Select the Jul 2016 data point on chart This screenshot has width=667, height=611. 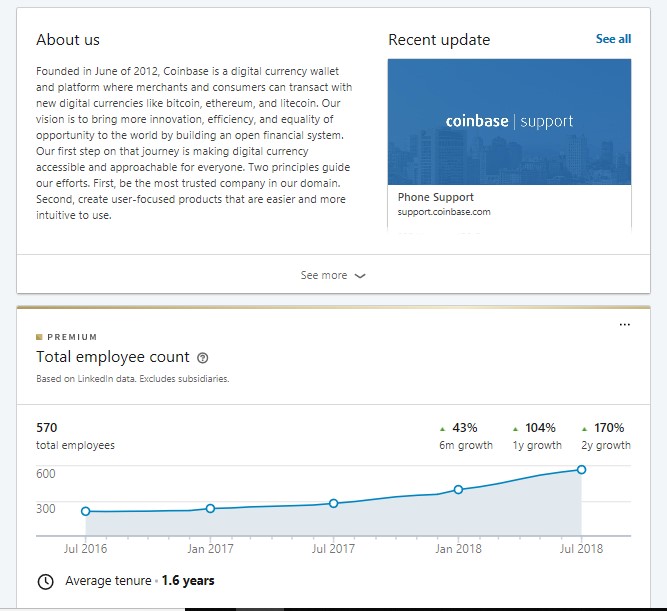[x=86, y=511]
